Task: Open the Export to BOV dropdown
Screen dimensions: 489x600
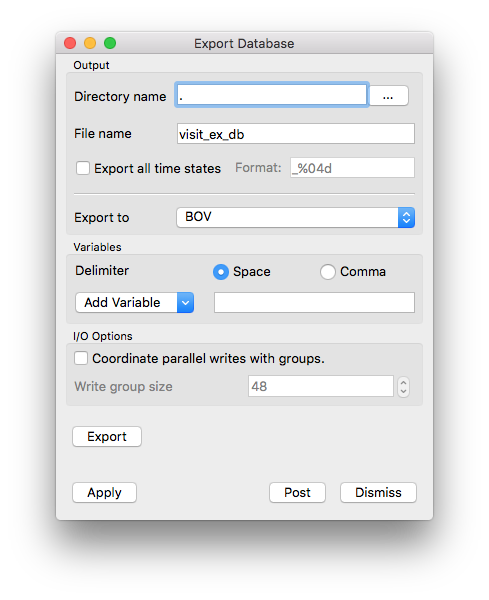Action: pyautogui.click(x=295, y=217)
